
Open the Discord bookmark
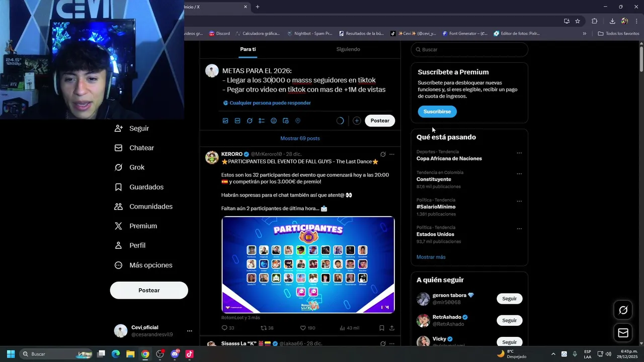[219, 34]
